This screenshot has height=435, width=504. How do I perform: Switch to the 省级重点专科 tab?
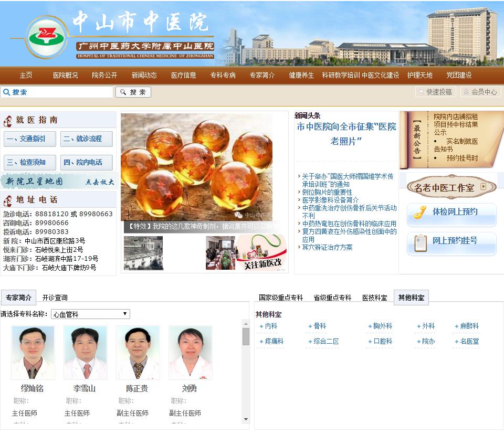pos(332,298)
